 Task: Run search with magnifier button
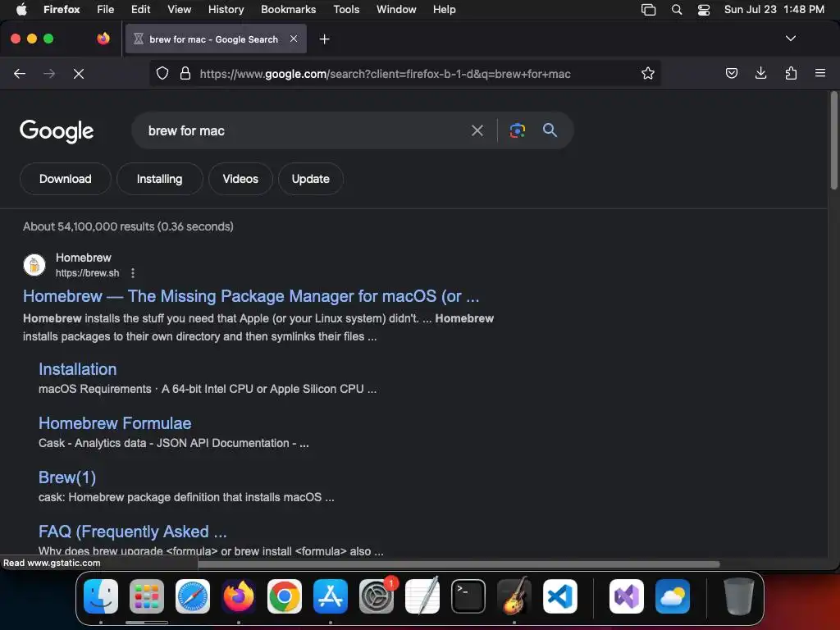(x=550, y=130)
